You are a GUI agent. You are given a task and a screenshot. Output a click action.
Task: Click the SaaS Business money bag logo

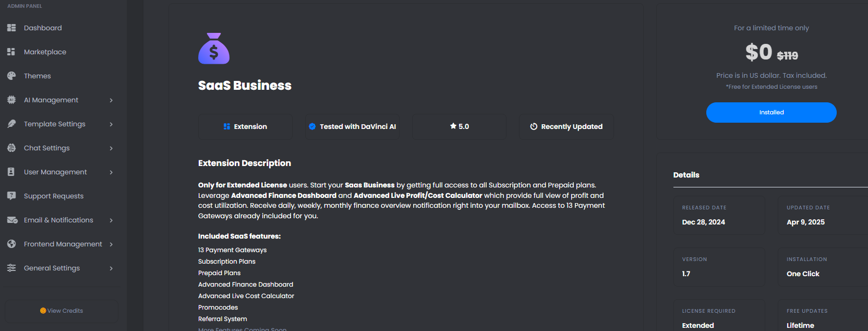pyautogui.click(x=214, y=49)
